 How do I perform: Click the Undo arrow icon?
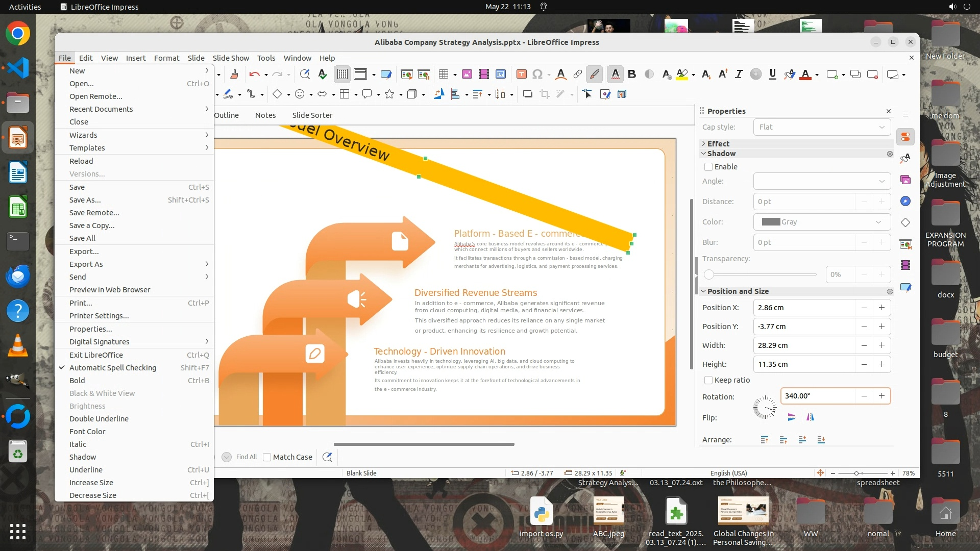click(x=254, y=74)
